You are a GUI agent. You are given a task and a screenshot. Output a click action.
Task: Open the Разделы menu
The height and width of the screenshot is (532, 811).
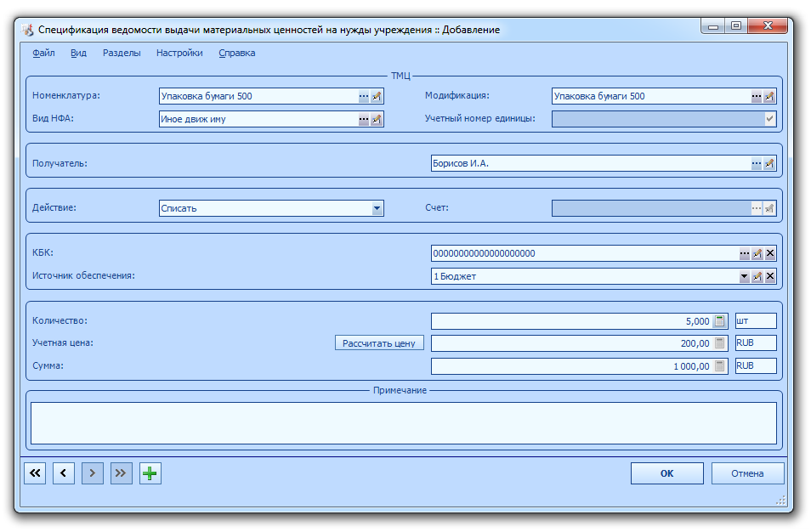122,53
